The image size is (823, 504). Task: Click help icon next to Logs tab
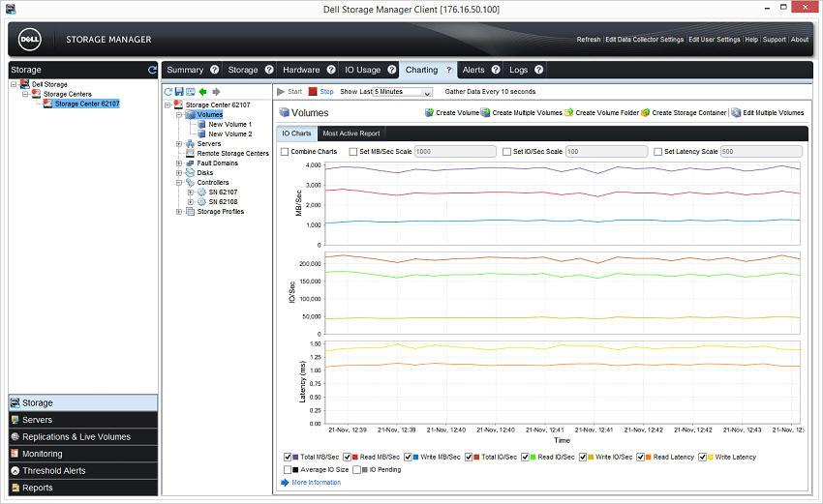pos(539,70)
